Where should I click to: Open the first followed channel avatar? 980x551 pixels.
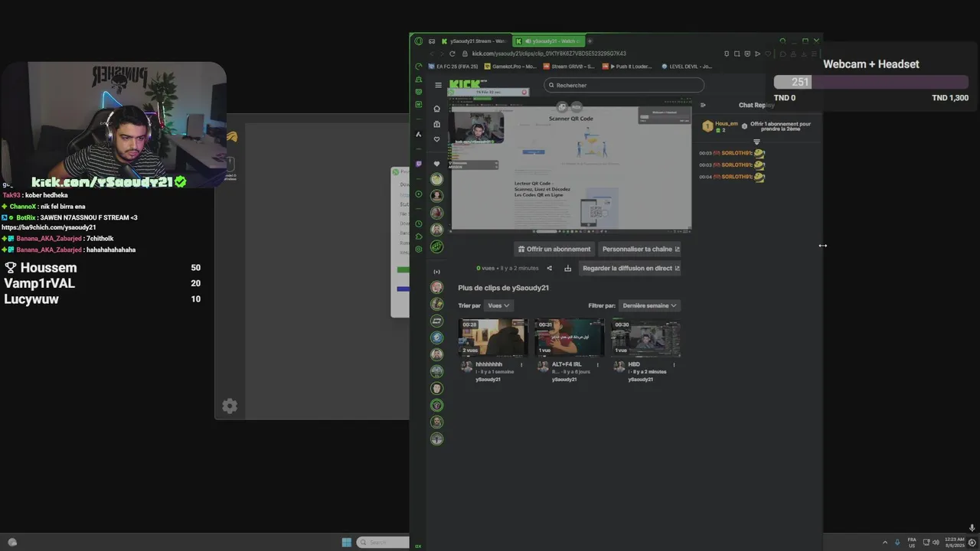[x=436, y=179]
